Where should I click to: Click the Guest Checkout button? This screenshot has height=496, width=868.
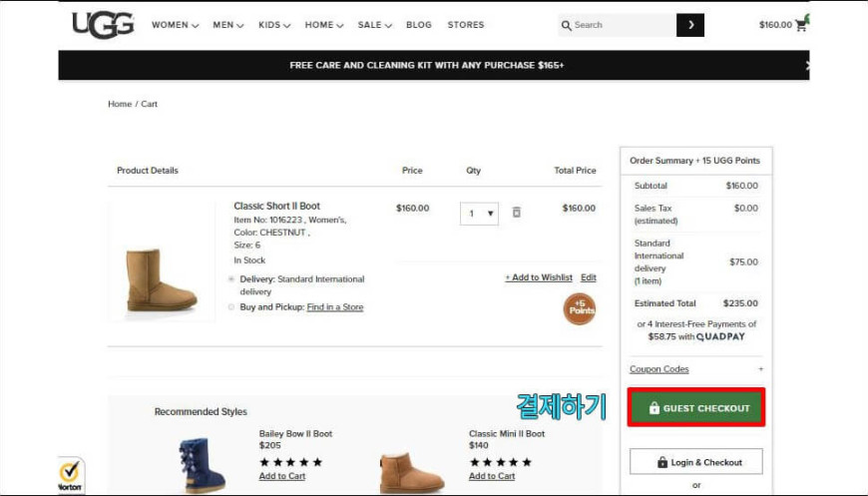click(696, 407)
